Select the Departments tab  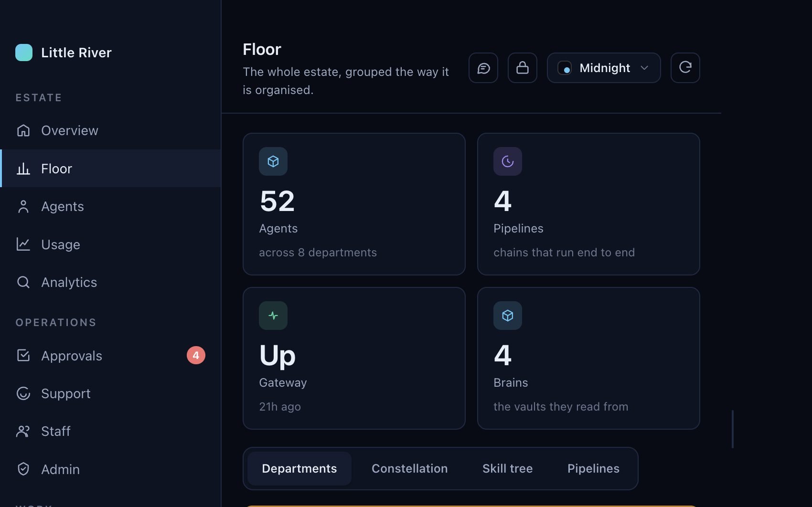click(x=299, y=469)
